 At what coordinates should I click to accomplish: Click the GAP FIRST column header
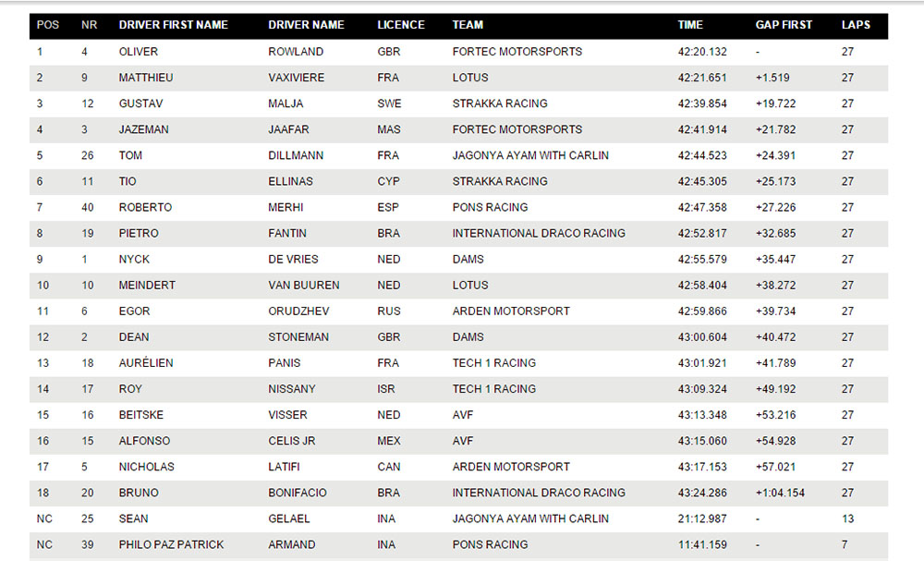pyautogui.click(x=784, y=25)
